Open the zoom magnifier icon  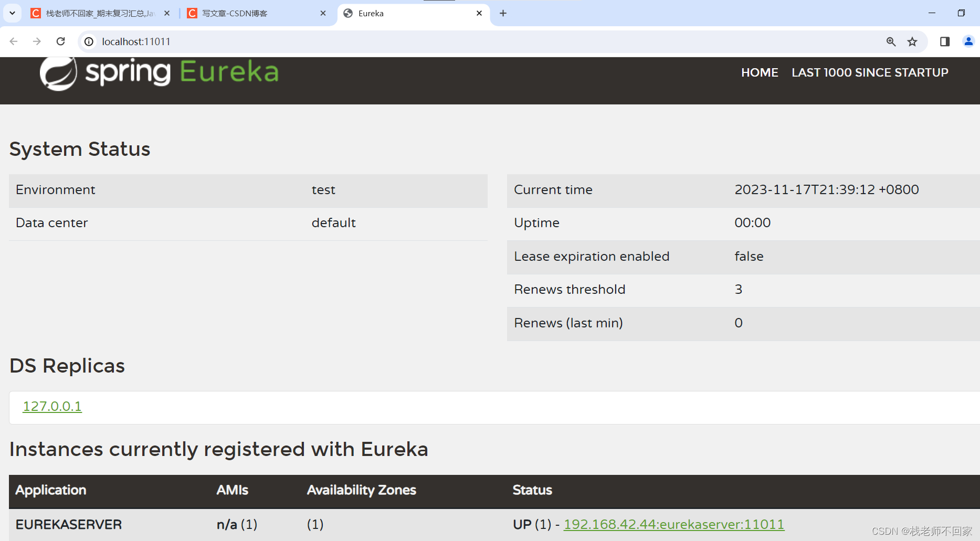[891, 41]
